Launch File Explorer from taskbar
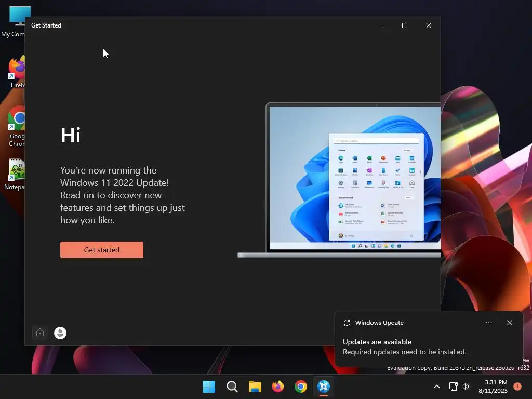 255,387
